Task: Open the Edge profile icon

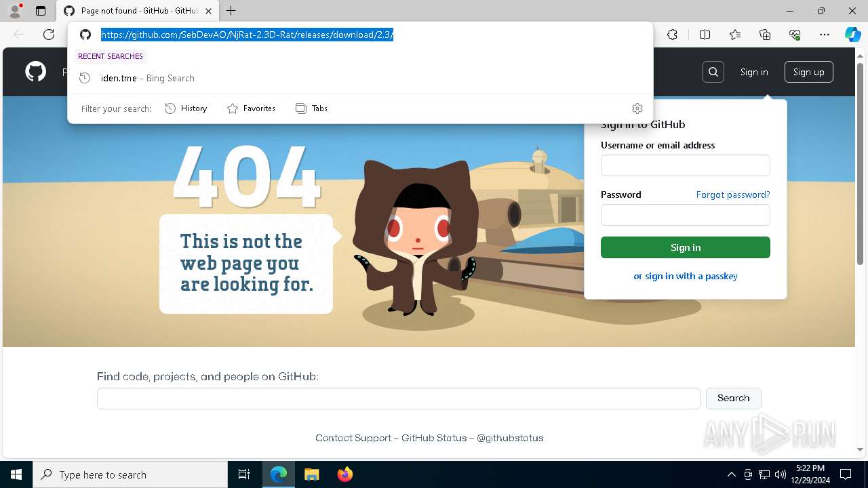Action: [x=15, y=11]
